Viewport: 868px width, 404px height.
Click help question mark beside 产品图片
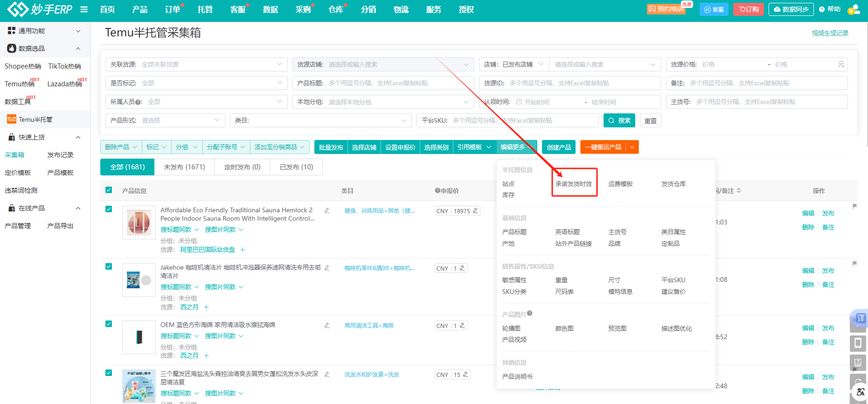[x=530, y=313]
